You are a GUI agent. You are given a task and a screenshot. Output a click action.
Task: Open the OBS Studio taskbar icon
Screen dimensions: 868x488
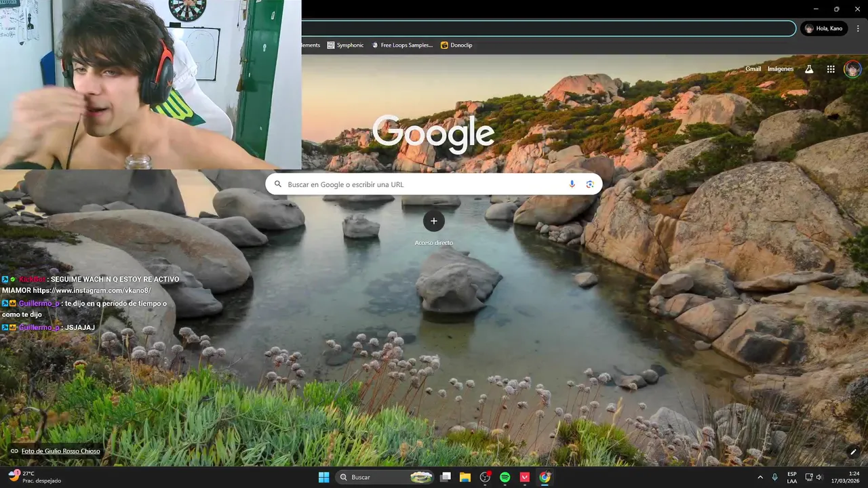(x=485, y=477)
